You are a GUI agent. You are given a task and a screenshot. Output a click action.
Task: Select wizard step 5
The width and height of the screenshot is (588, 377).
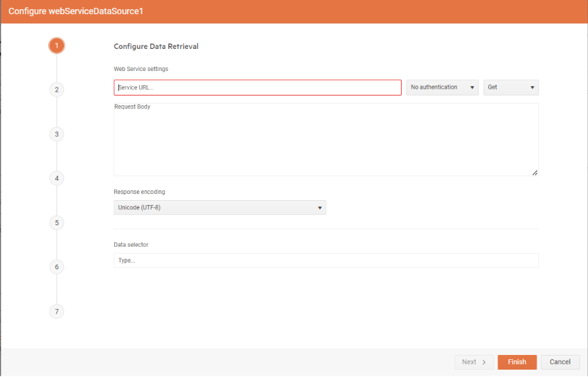[56, 222]
